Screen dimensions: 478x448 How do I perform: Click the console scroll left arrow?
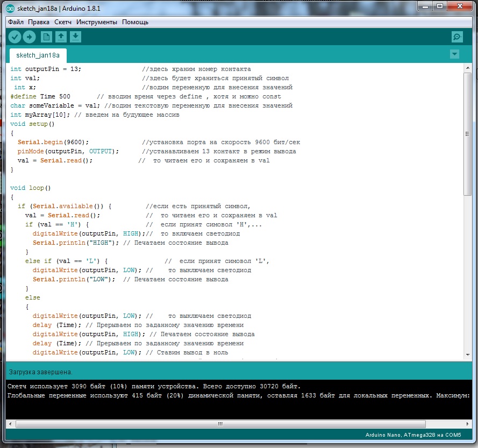tap(10, 424)
